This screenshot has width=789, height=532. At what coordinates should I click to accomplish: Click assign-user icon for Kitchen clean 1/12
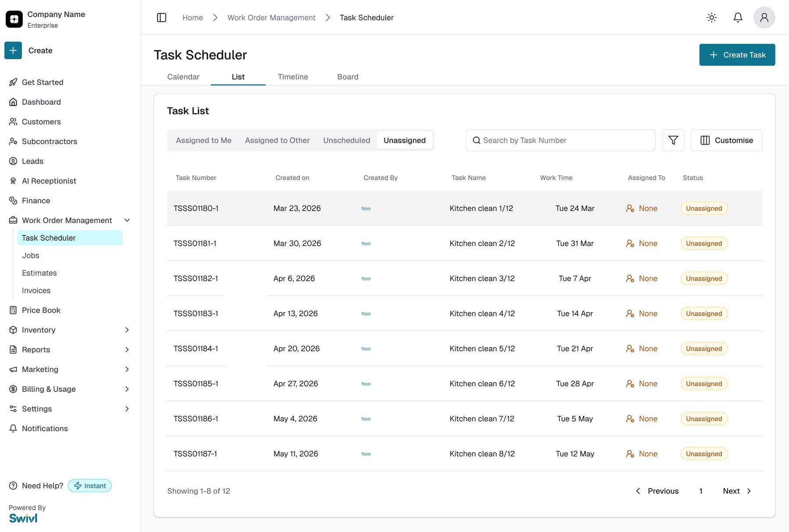coord(630,208)
